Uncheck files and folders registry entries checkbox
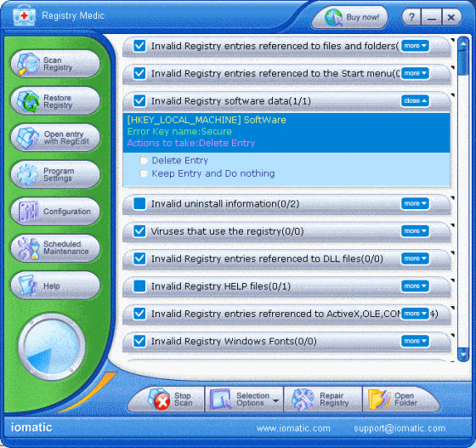The height and width of the screenshot is (448, 476). [139, 46]
